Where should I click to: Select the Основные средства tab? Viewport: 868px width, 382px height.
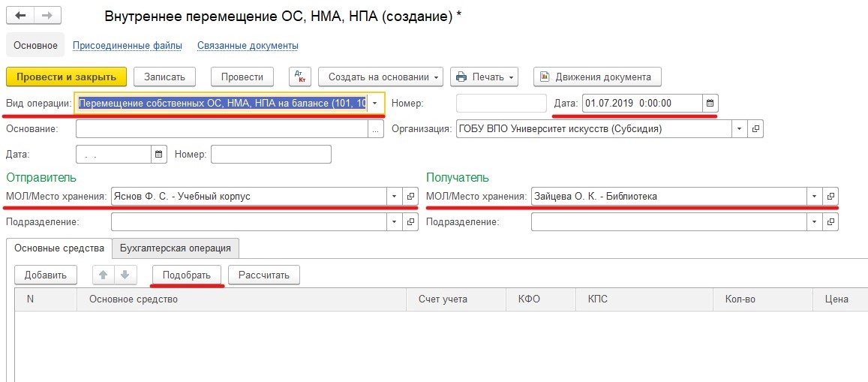point(59,248)
